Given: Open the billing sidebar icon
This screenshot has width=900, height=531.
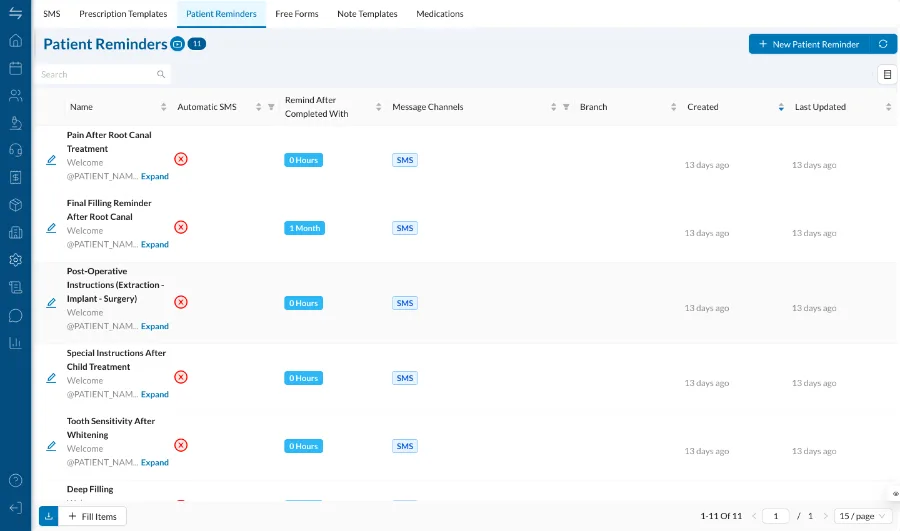Looking at the screenshot, I should 15,177.
